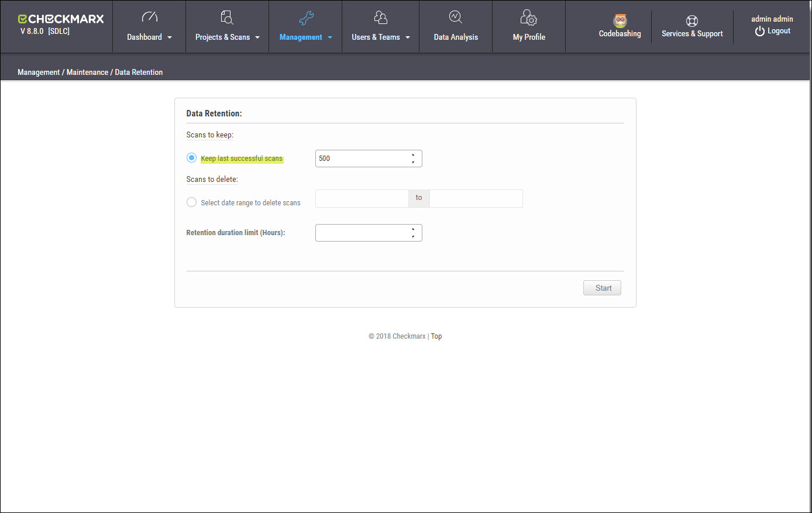Open the Users & Teams people icon
This screenshot has width=812, height=513.
pyautogui.click(x=380, y=17)
